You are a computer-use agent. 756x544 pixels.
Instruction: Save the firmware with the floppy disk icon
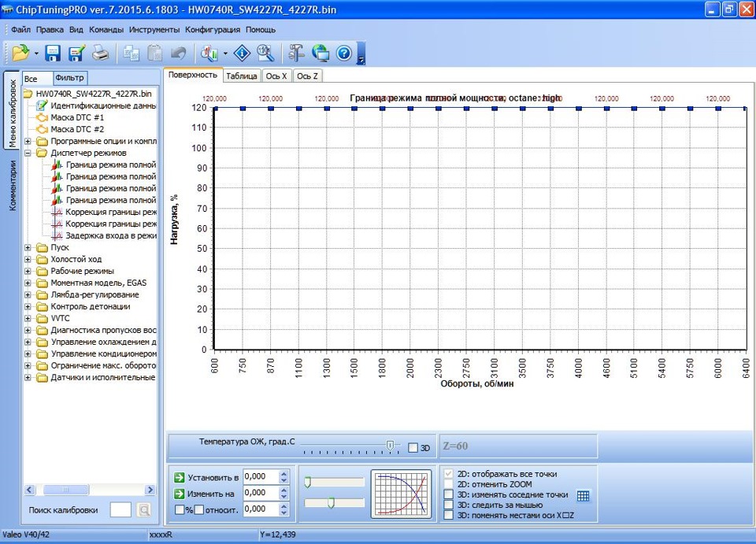53,53
